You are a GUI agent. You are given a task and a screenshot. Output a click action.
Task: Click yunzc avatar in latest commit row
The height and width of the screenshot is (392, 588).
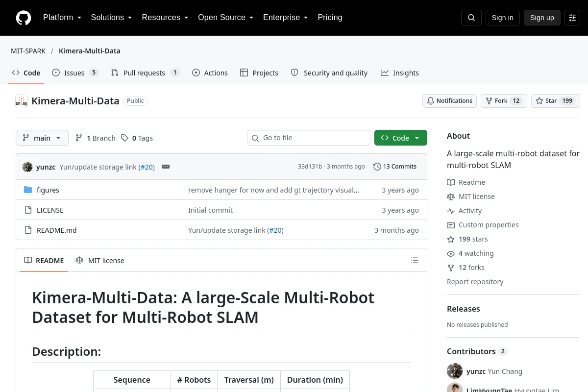tap(27, 167)
